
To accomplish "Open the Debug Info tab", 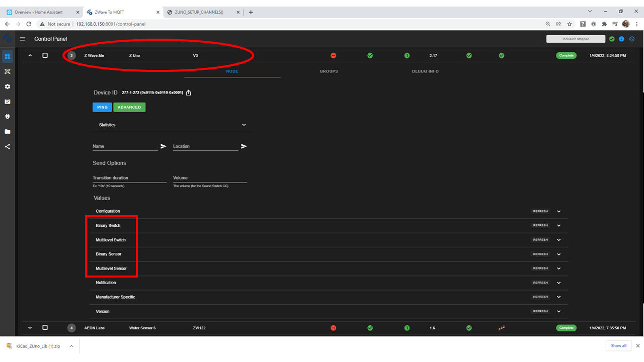I will pyautogui.click(x=425, y=71).
